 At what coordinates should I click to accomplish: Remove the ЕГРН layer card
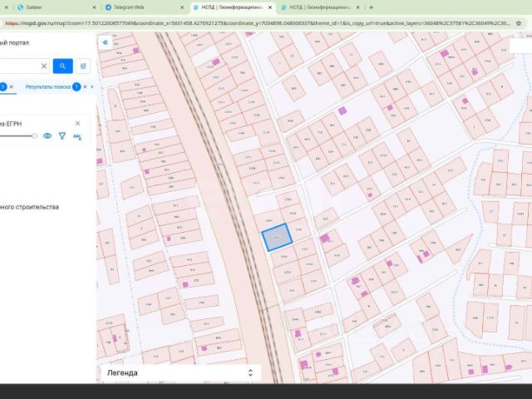77,124
